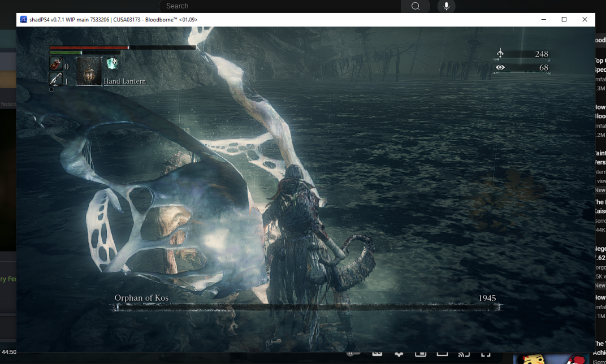Click the Insight eye icon beside 68
The height and width of the screenshot is (364, 606).
(500, 67)
